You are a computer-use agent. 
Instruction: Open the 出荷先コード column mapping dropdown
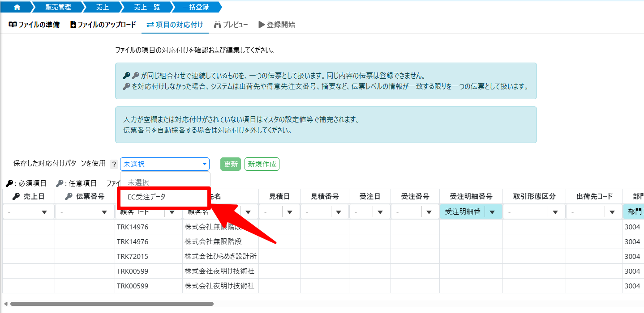(612, 212)
